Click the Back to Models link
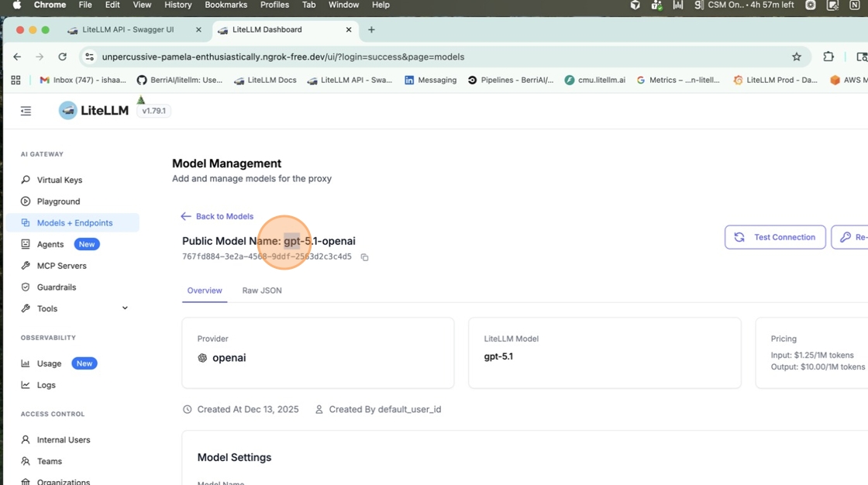The height and width of the screenshot is (485, 868). pos(217,216)
